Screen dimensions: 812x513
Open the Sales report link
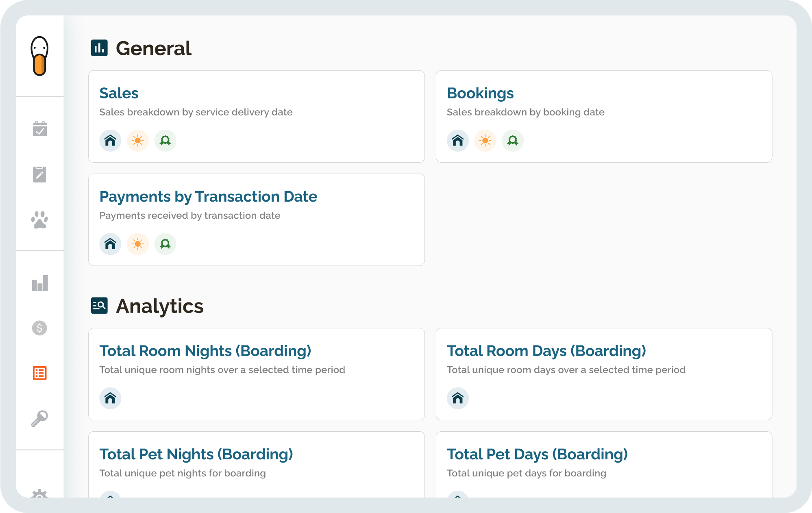click(119, 93)
